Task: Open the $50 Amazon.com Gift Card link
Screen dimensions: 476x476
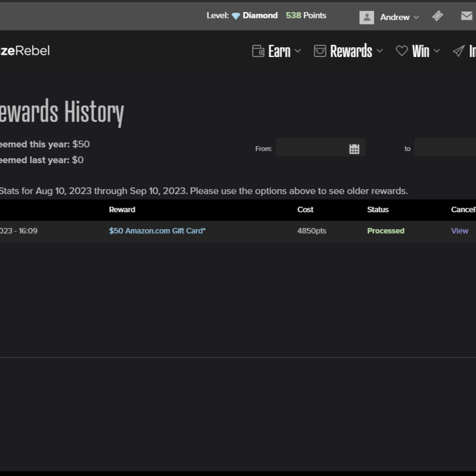Action: click(x=157, y=231)
